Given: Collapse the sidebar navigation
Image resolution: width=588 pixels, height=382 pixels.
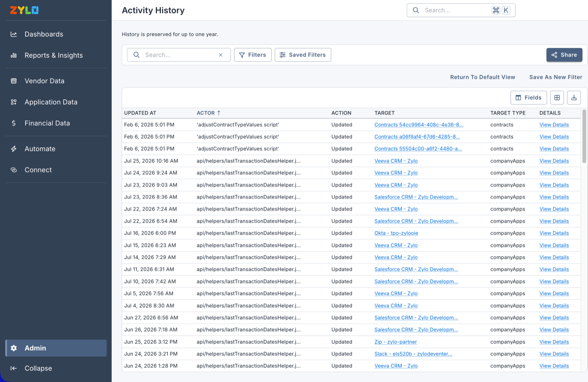Looking at the screenshot, I should [56, 368].
